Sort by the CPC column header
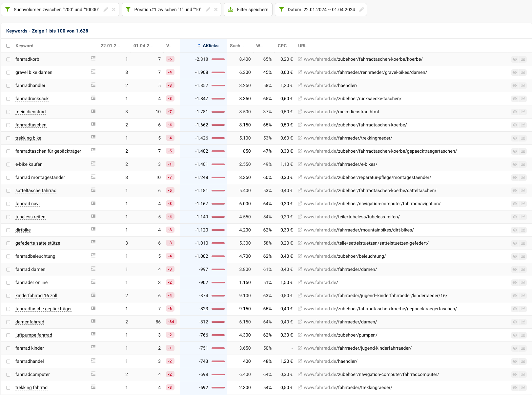This screenshot has height=395, width=532. (x=282, y=46)
